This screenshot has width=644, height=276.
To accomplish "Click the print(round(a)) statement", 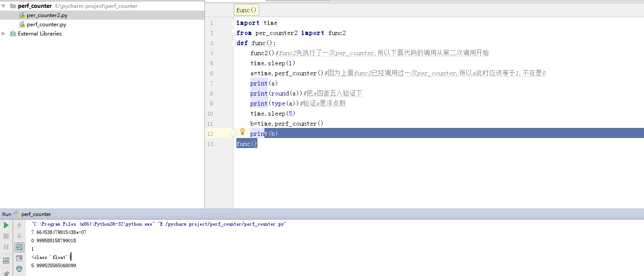I will pos(276,93).
